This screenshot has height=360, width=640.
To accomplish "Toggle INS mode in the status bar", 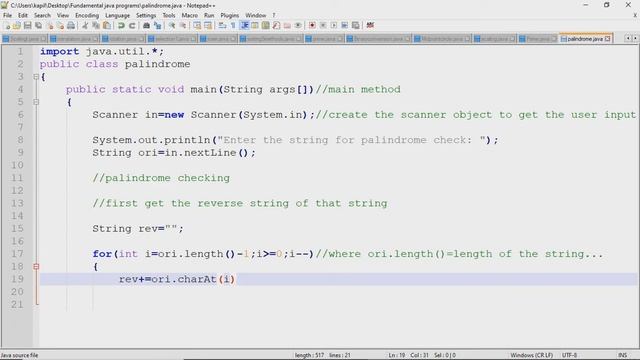I will point(622,355).
